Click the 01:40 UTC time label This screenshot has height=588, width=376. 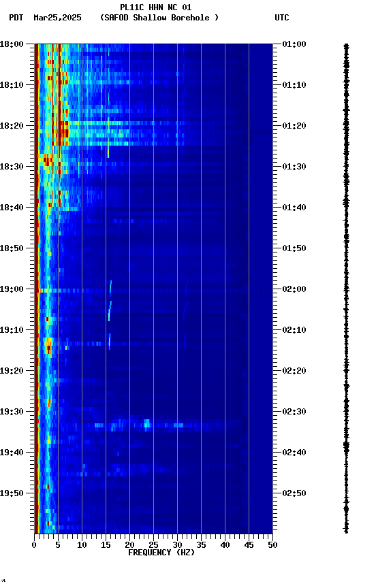(294, 208)
